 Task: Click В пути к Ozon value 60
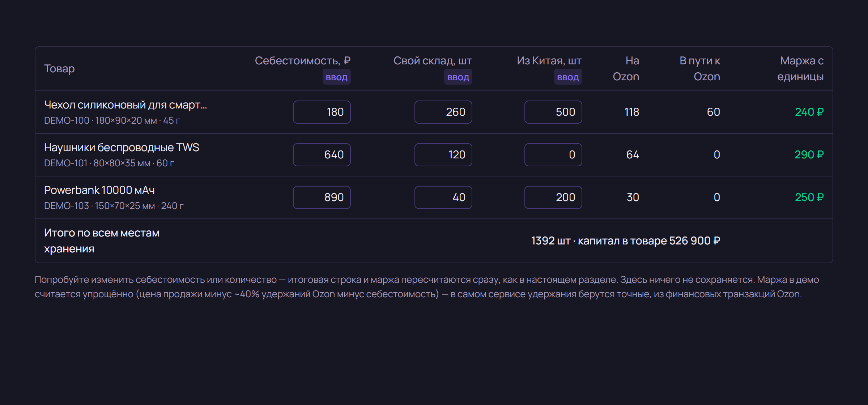[713, 112]
